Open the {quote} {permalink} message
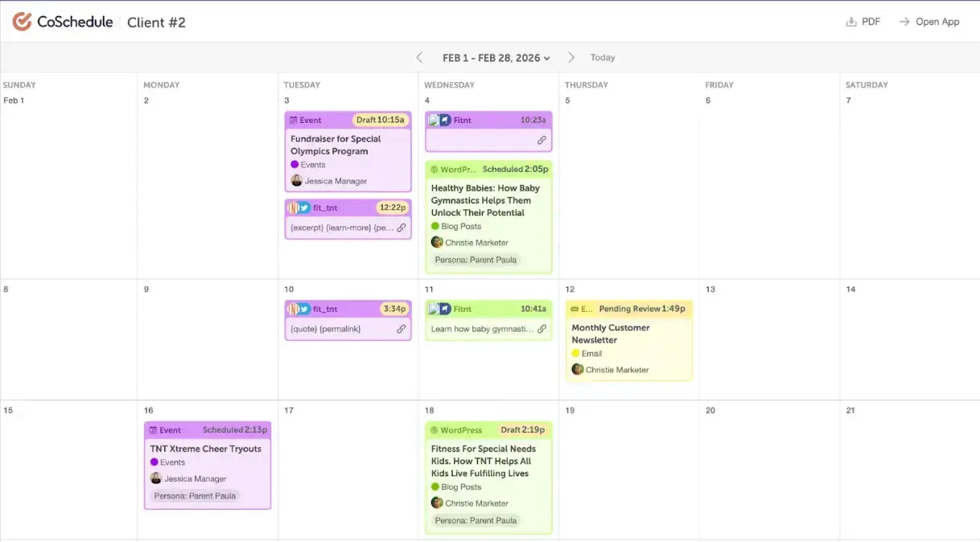The height and width of the screenshot is (542, 980). [x=326, y=329]
